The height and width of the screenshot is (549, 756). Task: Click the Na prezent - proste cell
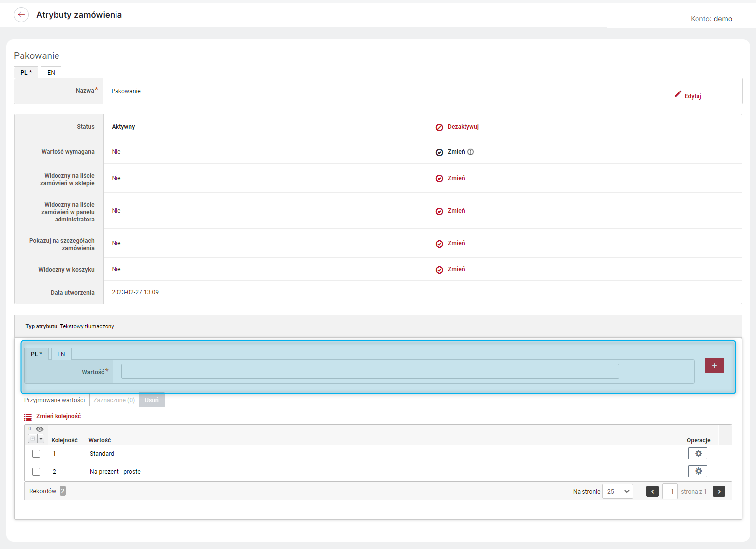(115, 472)
